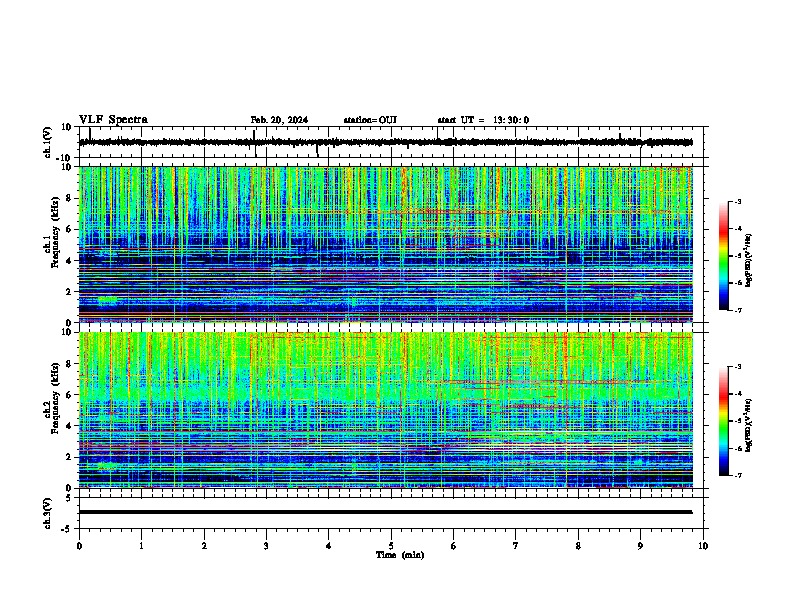Image resolution: width=792 pixels, height=612 pixels.
Task: Select the date text "Feb. 20, 2024"
Action: 279,120
